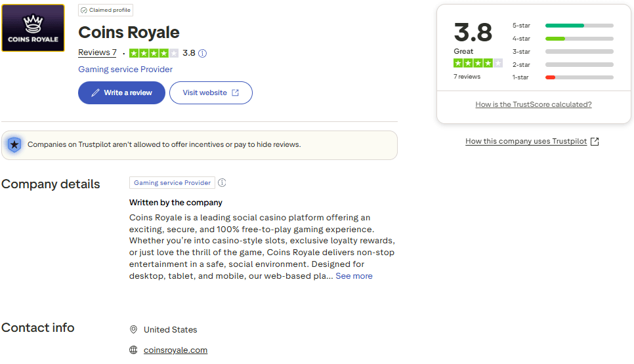The width and height of the screenshot is (634, 364).
Task: Expand description with See more
Action: (x=354, y=276)
